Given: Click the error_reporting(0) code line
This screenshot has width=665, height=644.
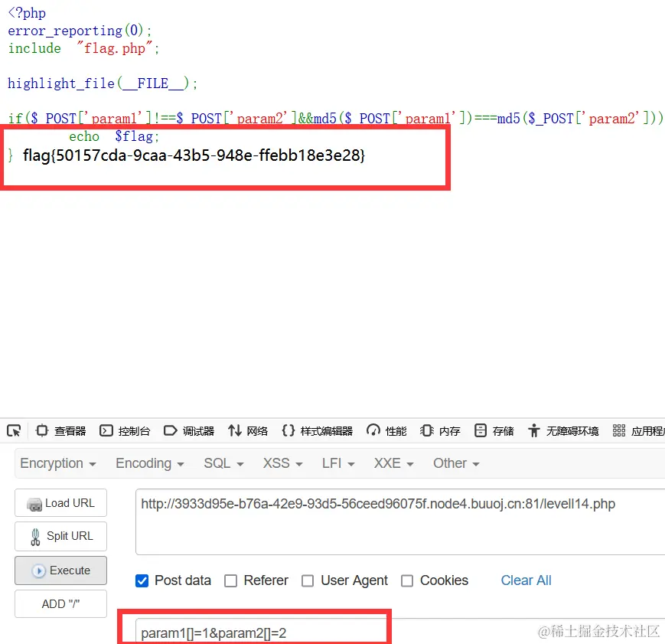Looking at the screenshot, I should point(80,31).
